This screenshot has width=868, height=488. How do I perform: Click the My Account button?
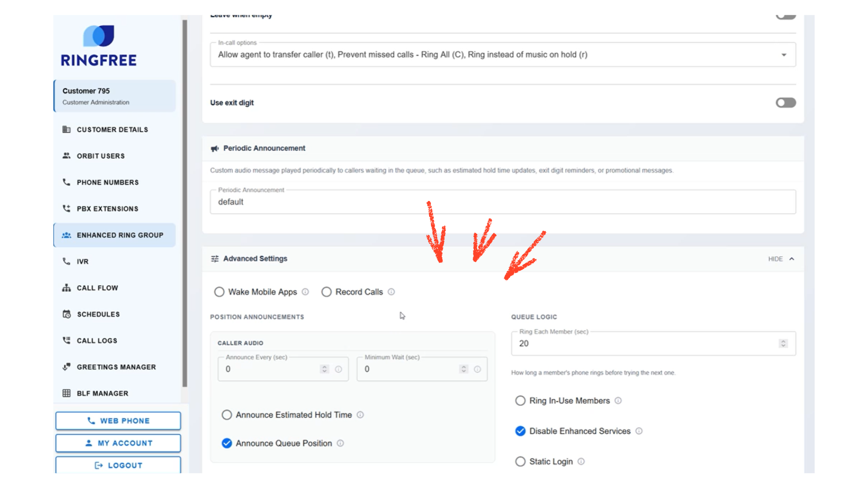pyautogui.click(x=118, y=443)
